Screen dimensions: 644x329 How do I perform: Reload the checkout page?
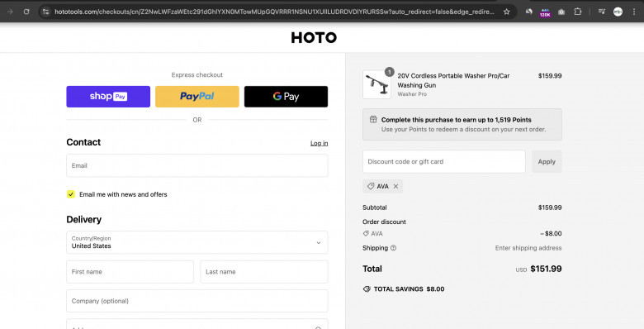[x=26, y=12]
